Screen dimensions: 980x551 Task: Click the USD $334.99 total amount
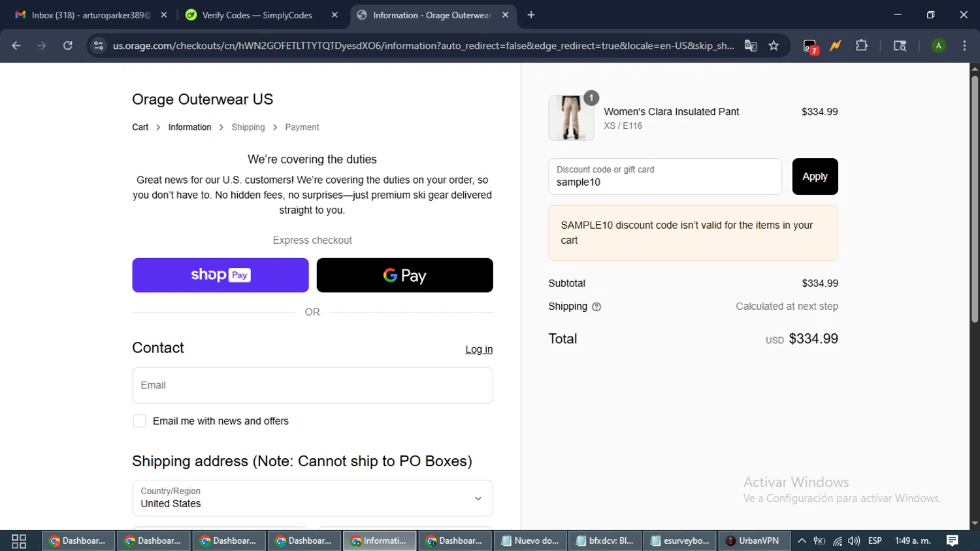[x=802, y=339]
